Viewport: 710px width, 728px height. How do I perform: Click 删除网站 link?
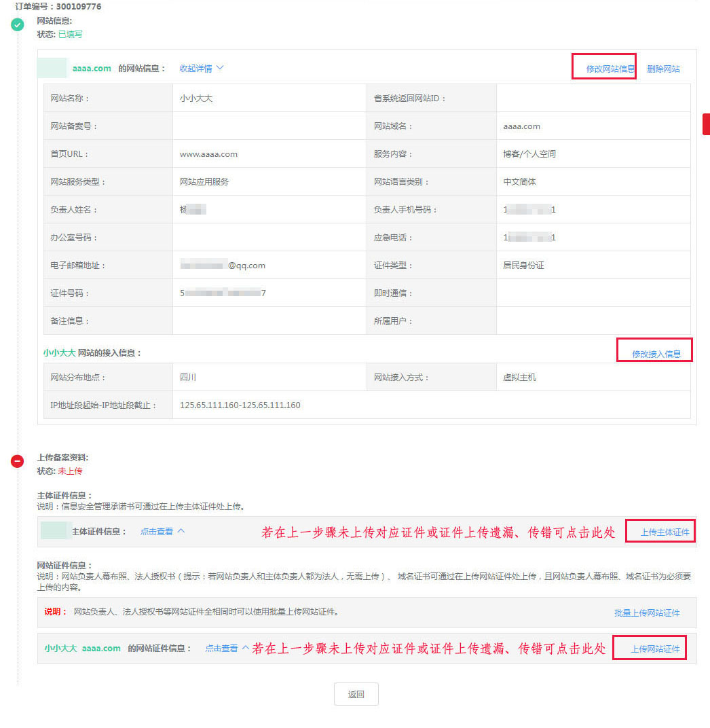663,69
